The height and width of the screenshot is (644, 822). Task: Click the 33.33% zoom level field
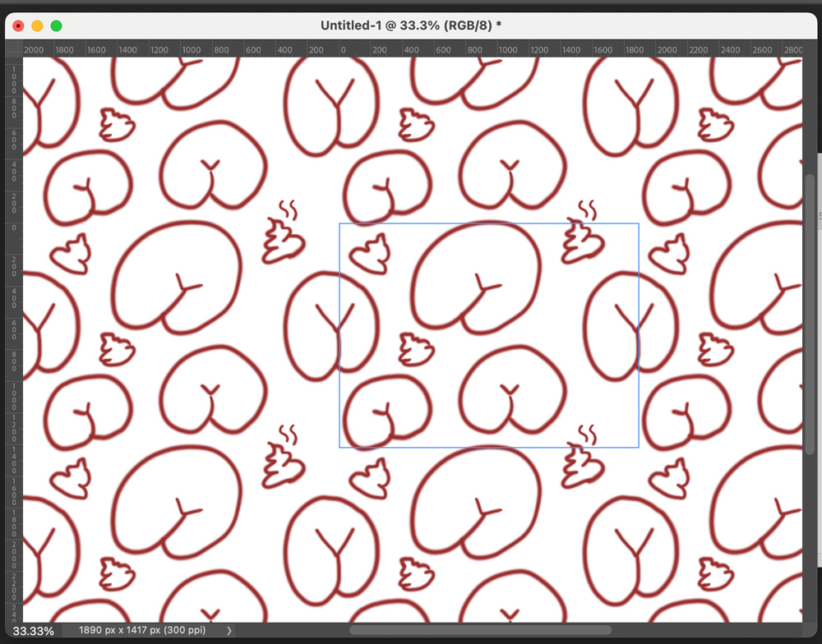(33, 631)
